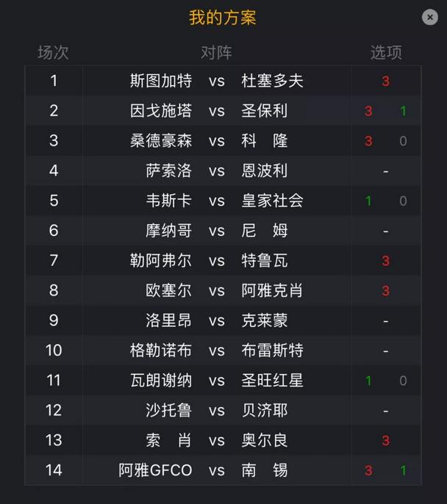
Task: Click red option 3 for 阿雅GFCO match
Action: [368, 470]
